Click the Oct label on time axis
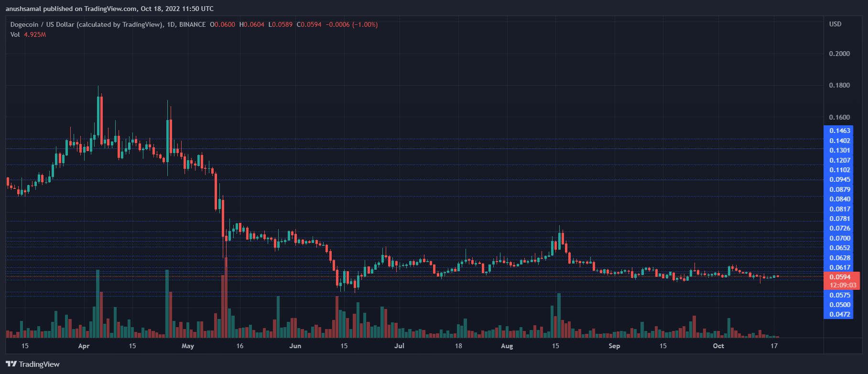This screenshot has width=868, height=374. click(718, 346)
